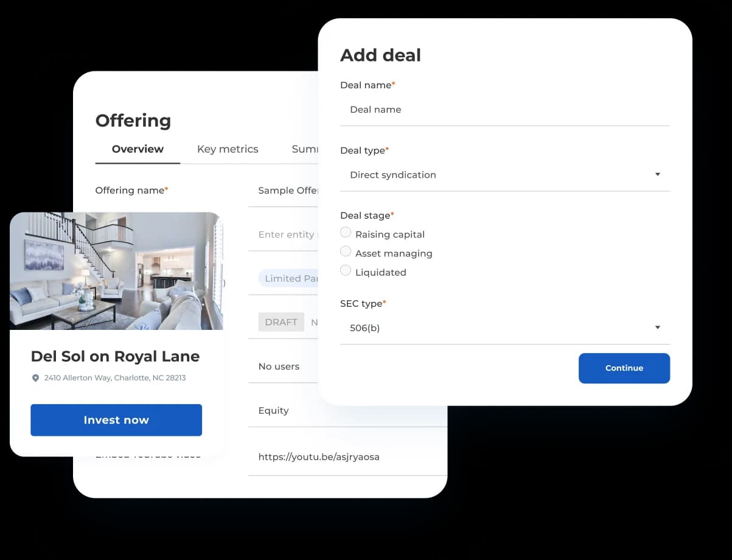Open the Overview tab
Screen dimensions: 732x560
pyautogui.click(x=138, y=149)
